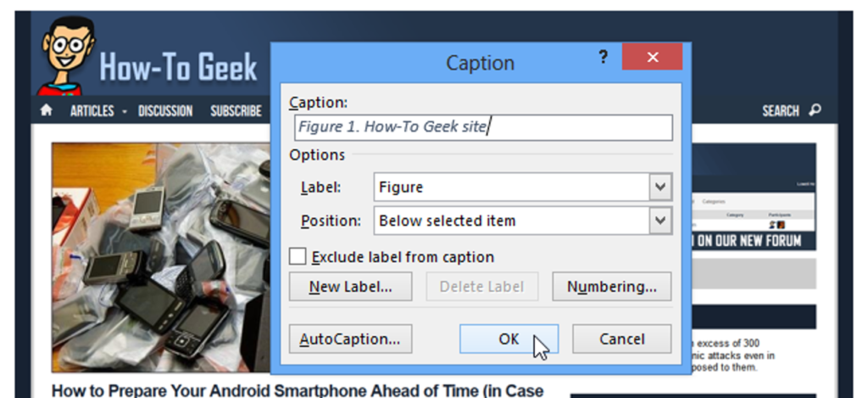Click the AutoCaption button
Viewport: 868px width, 398px height.
click(350, 339)
